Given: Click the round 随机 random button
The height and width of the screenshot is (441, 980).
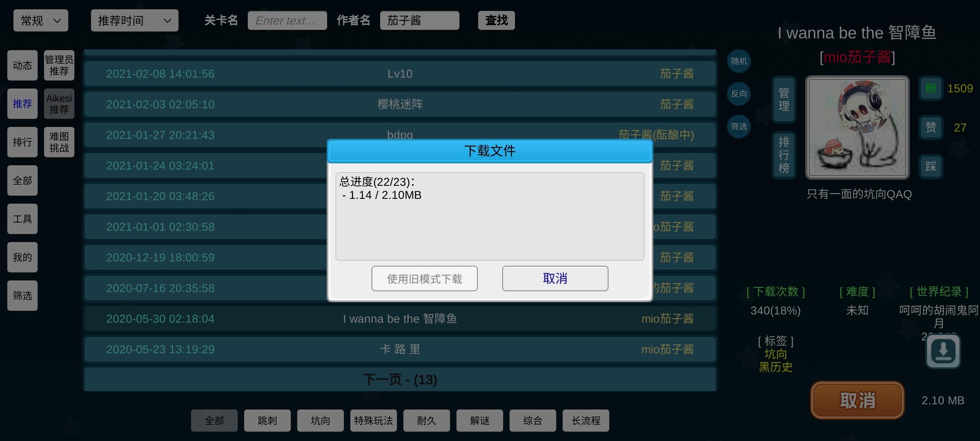Looking at the screenshot, I should [739, 61].
